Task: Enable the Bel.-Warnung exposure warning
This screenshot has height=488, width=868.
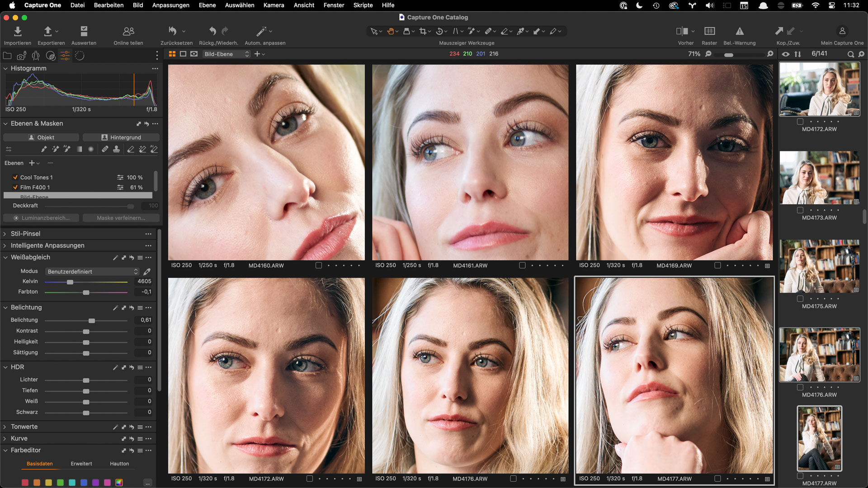Action: [x=740, y=31]
